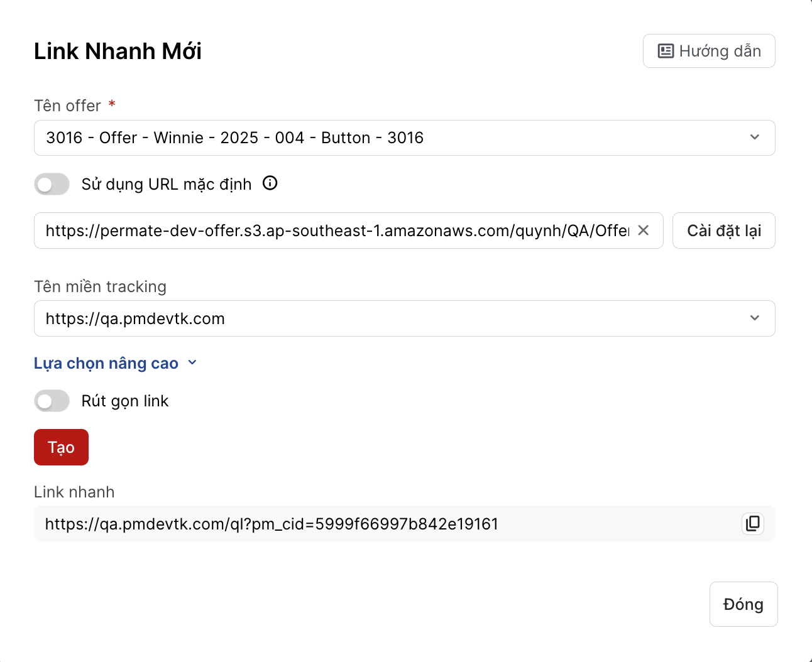812x662 pixels.
Task: Open the Tên offer dropdown showing 3016 Offer Winnie
Action: click(405, 138)
